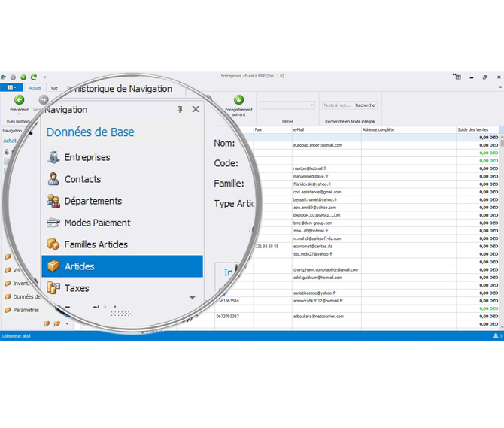Click the Paramètres folder icon
This screenshot has width=504, height=428.
(8, 310)
